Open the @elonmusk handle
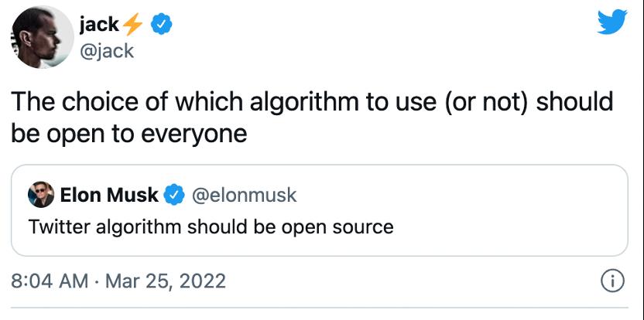Viewport: 644px width, 320px height. [244, 196]
